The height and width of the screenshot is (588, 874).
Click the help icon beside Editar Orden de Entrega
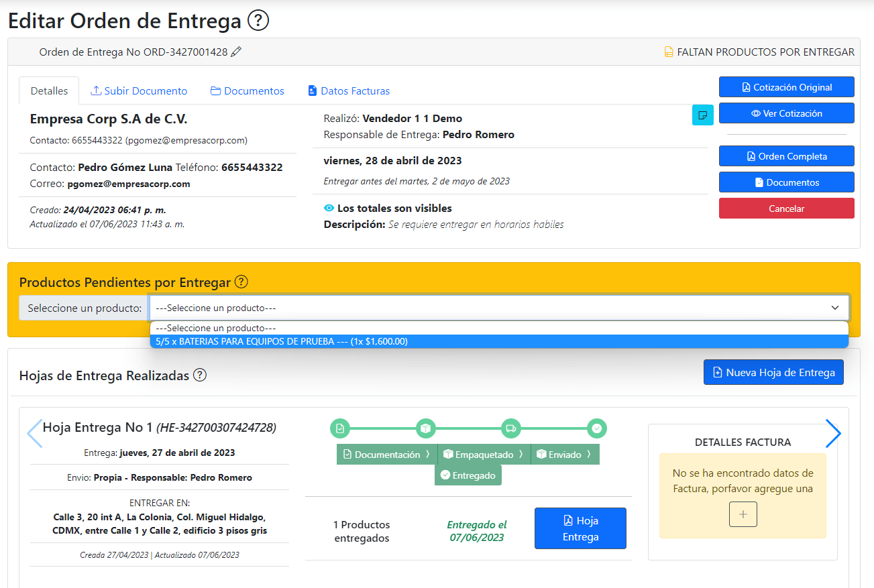[258, 21]
